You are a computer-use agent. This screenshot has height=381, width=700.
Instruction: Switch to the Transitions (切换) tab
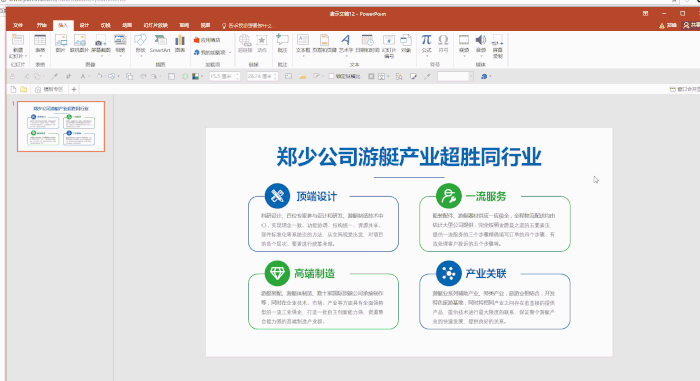click(106, 25)
